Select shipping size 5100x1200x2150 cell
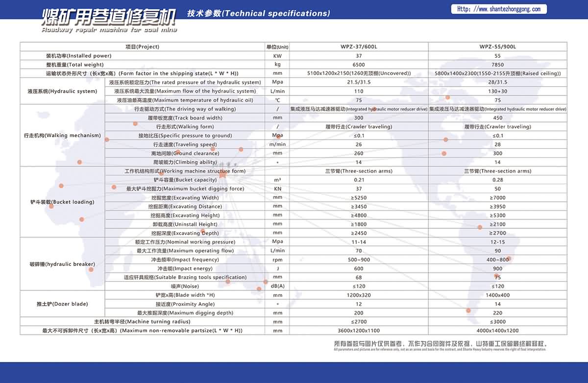This screenshot has height=383, width=588. point(359,73)
